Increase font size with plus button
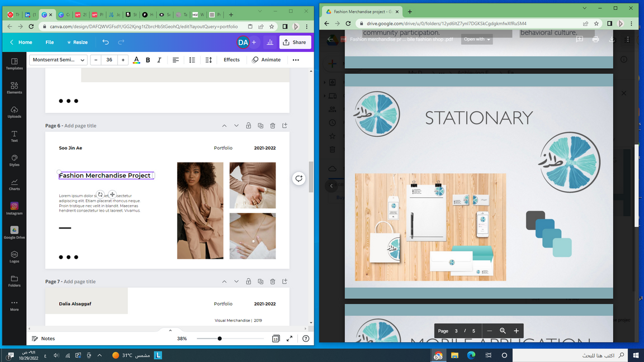 123,60
